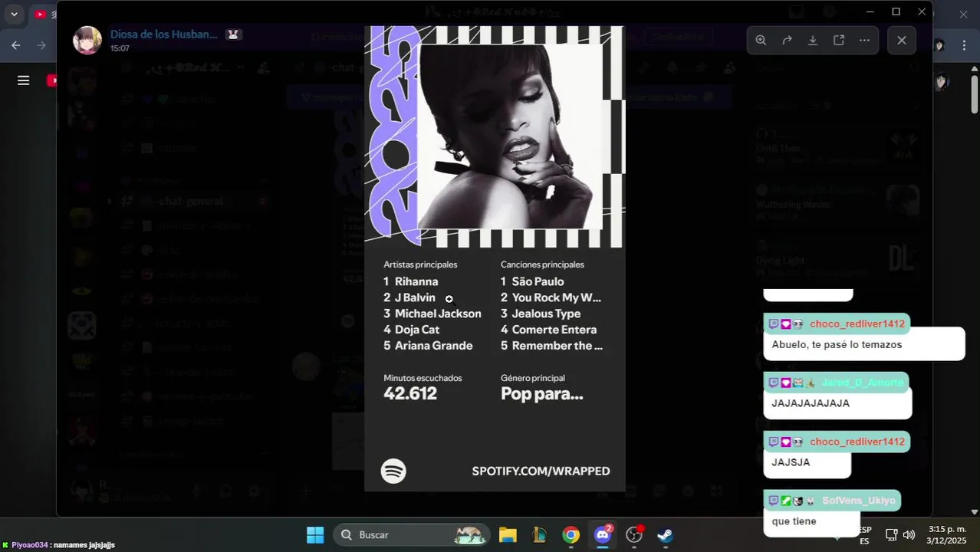
Task: Open OBS Studio from the taskbar
Action: click(634, 534)
